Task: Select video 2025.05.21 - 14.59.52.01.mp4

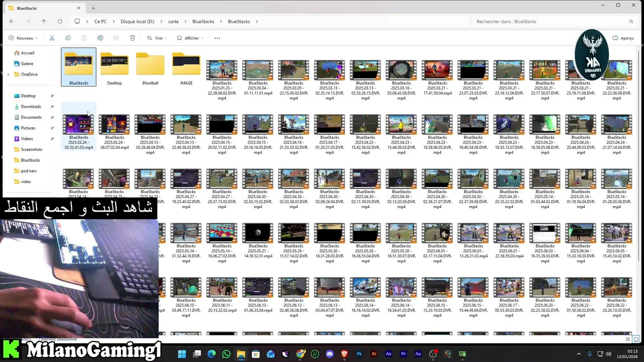Action: click(x=258, y=240)
